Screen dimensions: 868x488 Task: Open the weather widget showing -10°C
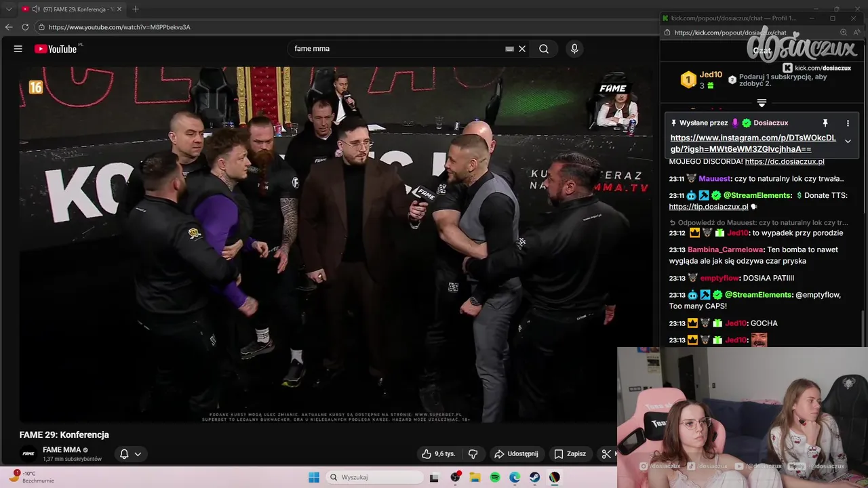point(33,476)
